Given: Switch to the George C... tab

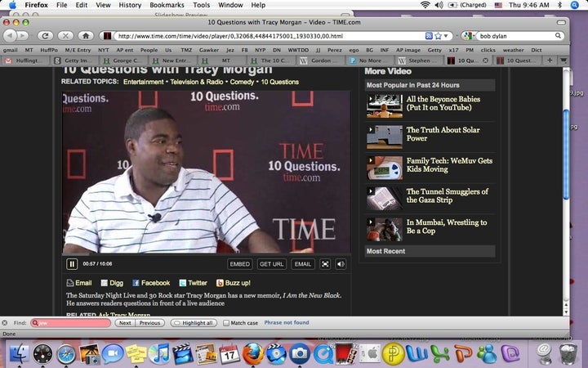Looking at the screenshot, I should (x=124, y=61).
